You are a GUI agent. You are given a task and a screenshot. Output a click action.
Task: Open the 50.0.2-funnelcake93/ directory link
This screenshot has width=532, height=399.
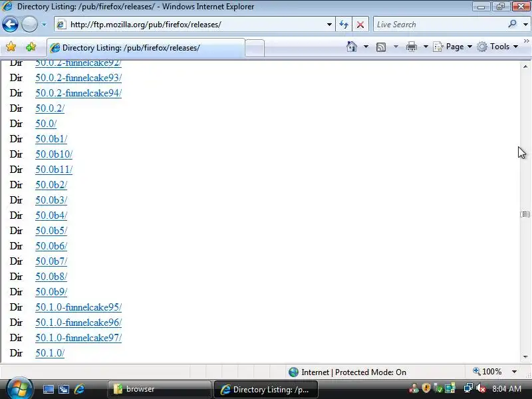(x=78, y=78)
